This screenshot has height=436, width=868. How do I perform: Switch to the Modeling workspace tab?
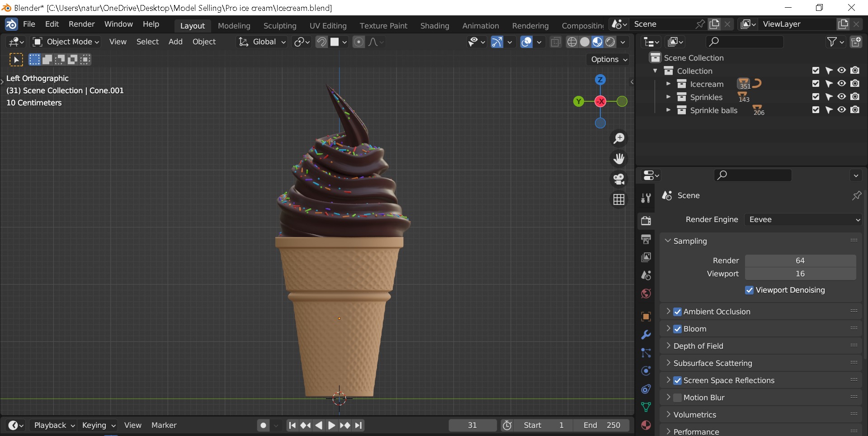[x=234, y=26]
